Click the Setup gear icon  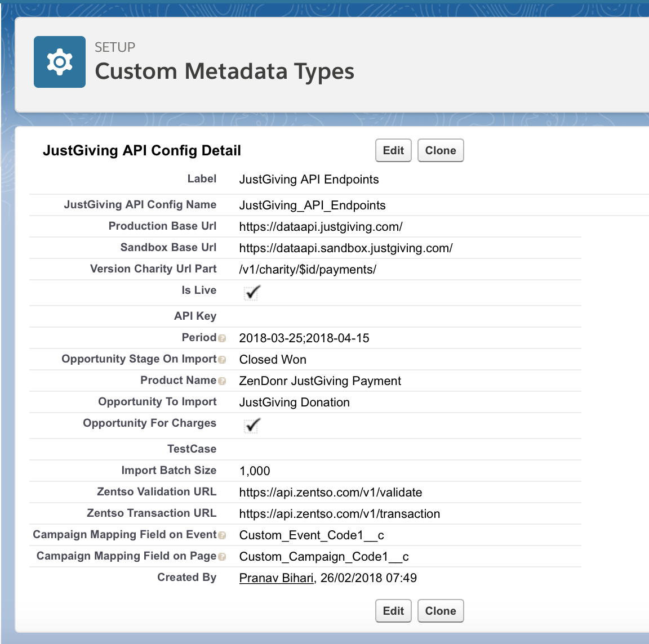pyautogui.click(x=60, y=62)
